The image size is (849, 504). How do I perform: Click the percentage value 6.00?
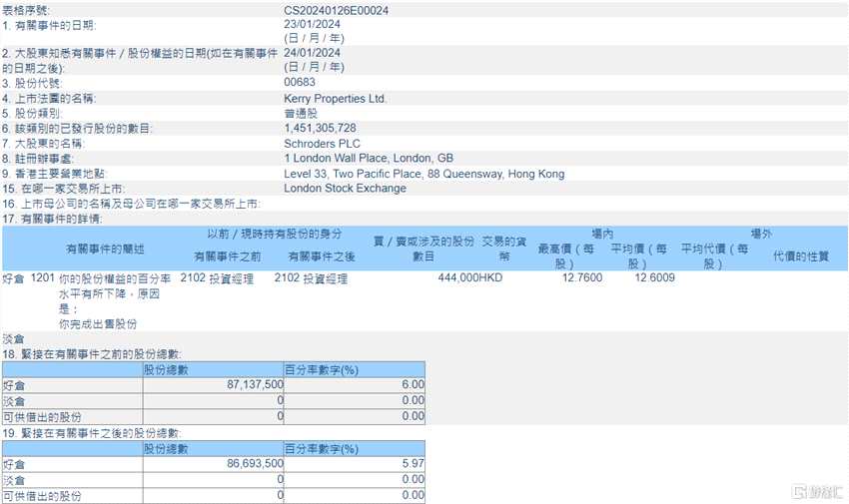point(414,384)
